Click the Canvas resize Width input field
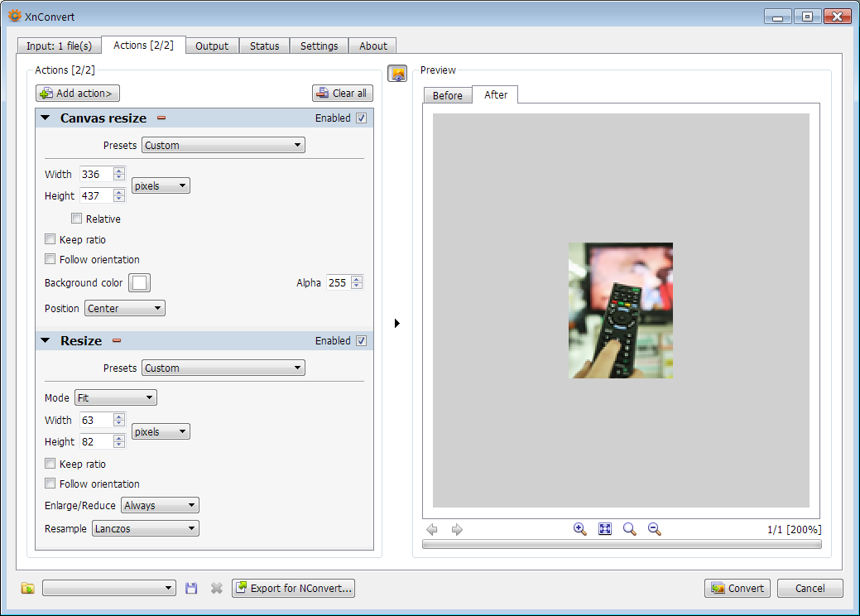The image size is (860, 616). 95,175
